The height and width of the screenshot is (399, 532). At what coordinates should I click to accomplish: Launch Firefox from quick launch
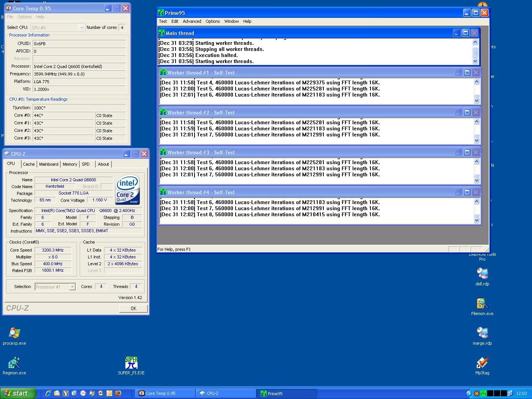tap(118, 393)
